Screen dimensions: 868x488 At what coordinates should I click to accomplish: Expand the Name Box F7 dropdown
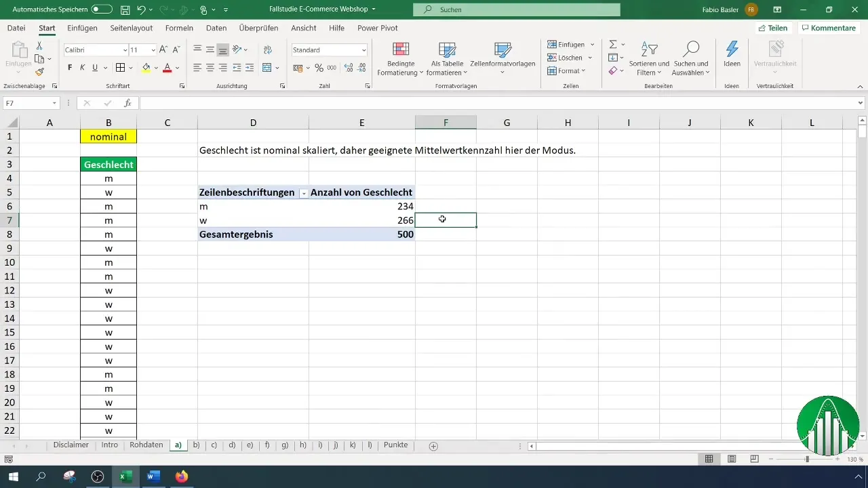pyautogui.click(x=54, y=103)
